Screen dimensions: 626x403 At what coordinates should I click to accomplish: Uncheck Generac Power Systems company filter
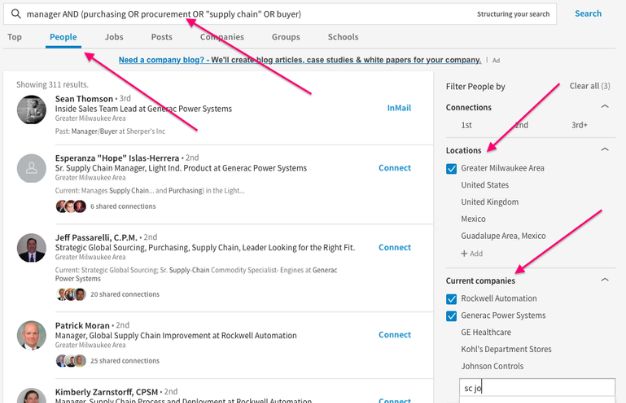(x=451, y=316)
